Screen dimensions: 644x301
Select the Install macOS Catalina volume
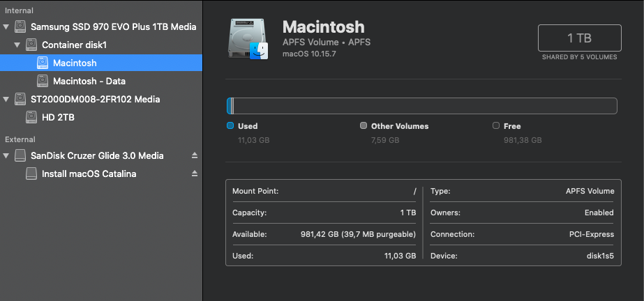point(101,173)
